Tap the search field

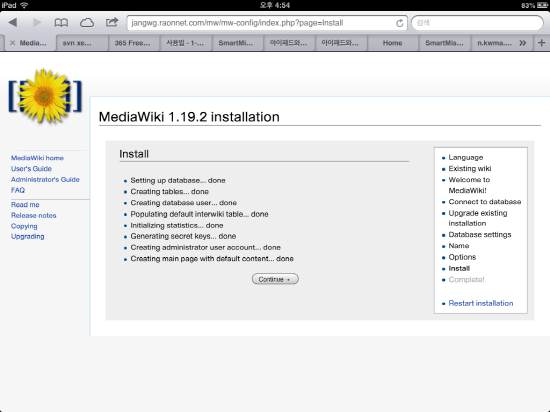click(477, 23)
